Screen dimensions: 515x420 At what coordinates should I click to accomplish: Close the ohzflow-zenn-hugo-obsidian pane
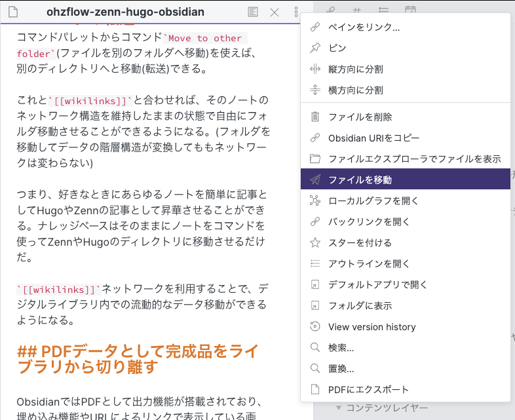click(x=275, y=12)
